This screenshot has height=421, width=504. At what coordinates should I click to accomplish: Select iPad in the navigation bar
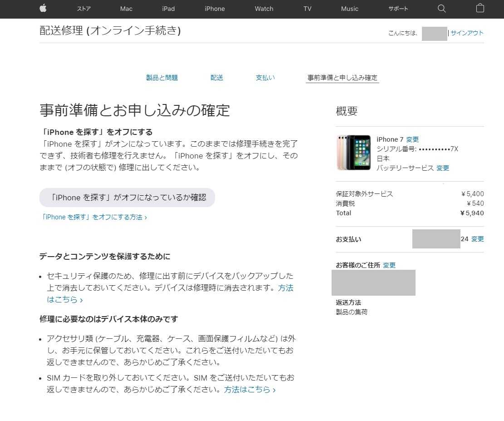[x=168, y=9]
